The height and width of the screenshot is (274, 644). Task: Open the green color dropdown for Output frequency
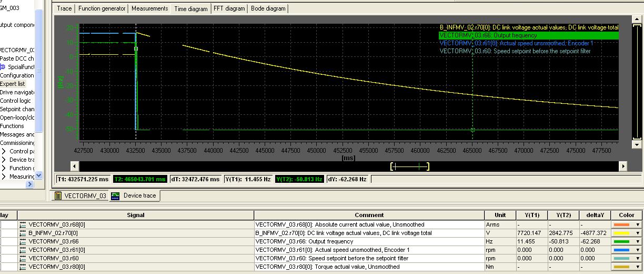click(x=638, y=241)
